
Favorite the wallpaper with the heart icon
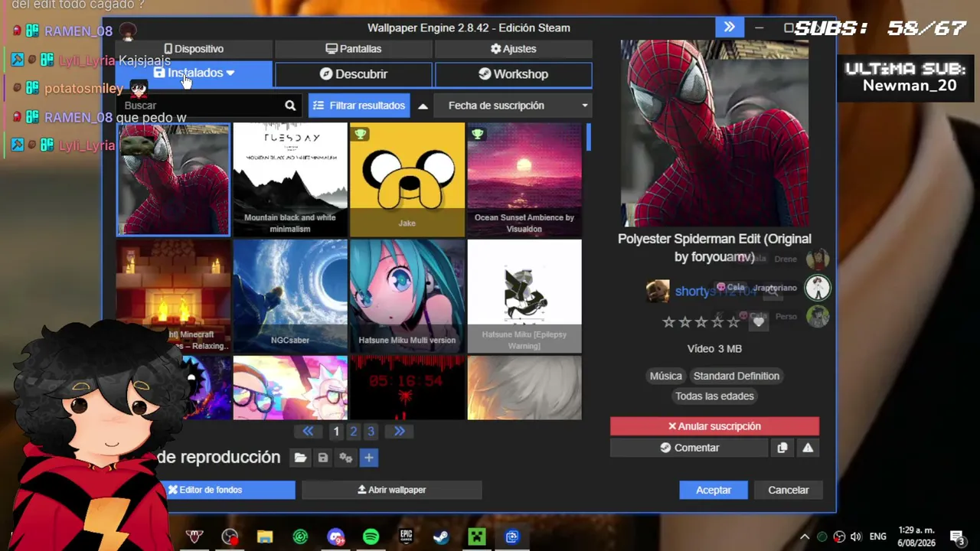click(758, 322)
